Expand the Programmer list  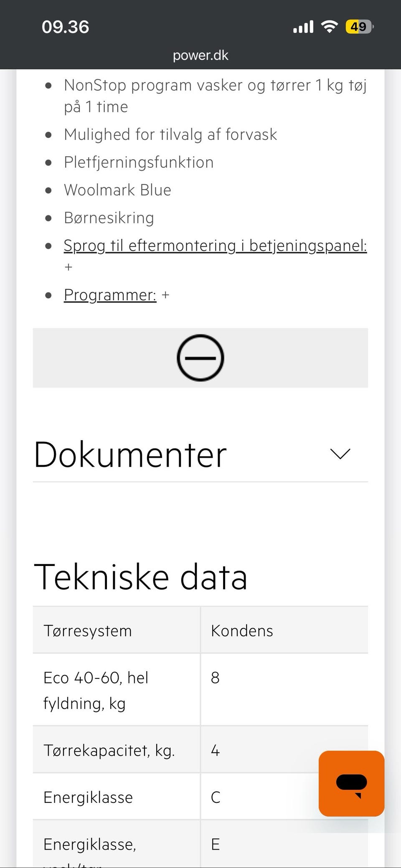(110, 295)
